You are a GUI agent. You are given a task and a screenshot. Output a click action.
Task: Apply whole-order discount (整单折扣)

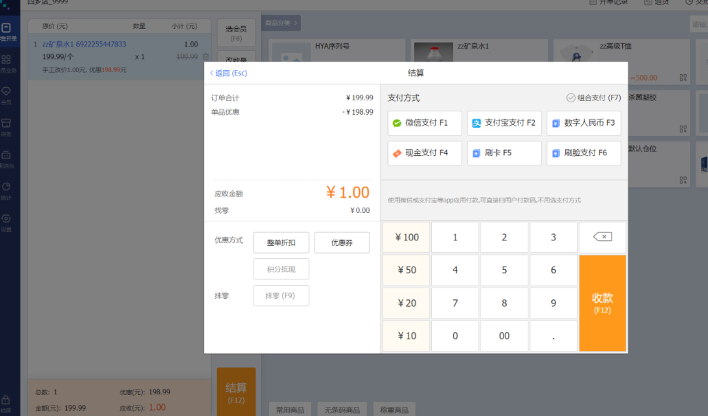click(281, 242)
